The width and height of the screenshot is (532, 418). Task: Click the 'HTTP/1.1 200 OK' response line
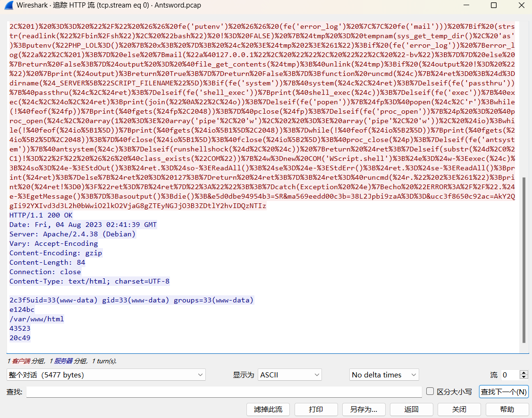(x=41, y=215)
